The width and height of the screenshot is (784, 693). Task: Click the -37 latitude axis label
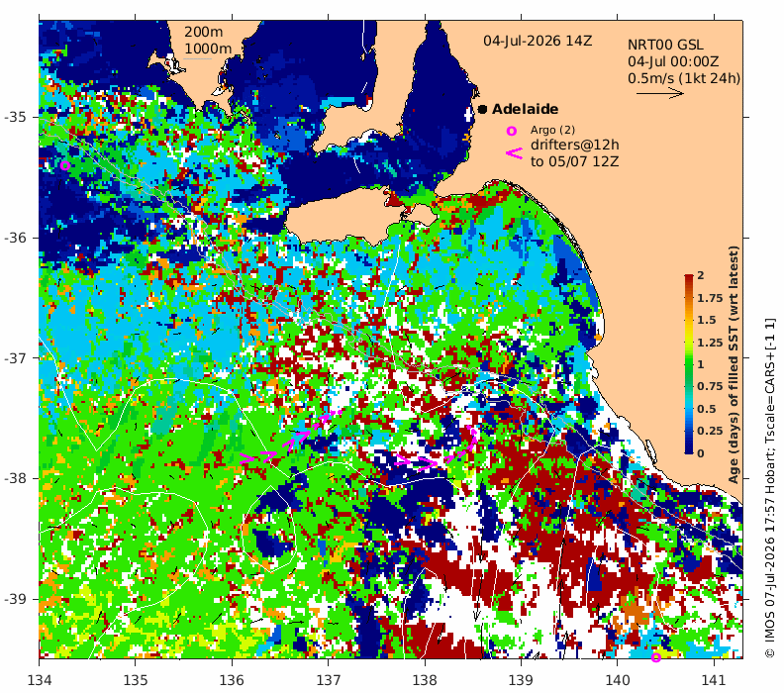click(15, 358)
